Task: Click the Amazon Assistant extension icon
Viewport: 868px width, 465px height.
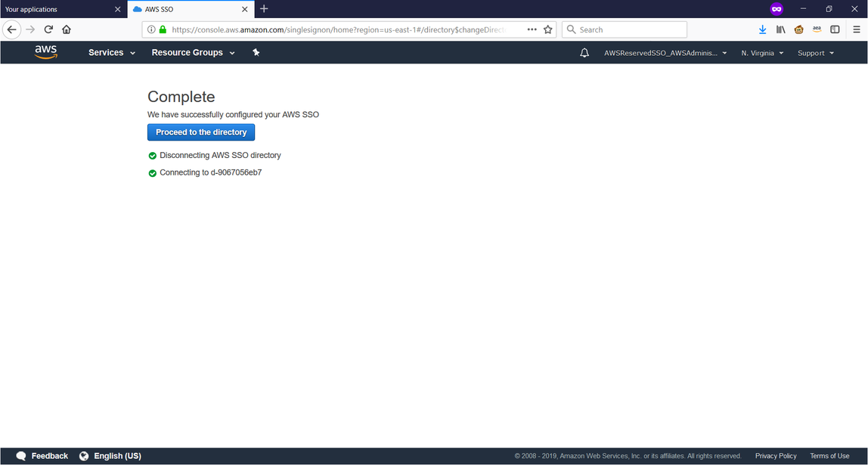Action: pyautogui.click(x=817, y=30)
